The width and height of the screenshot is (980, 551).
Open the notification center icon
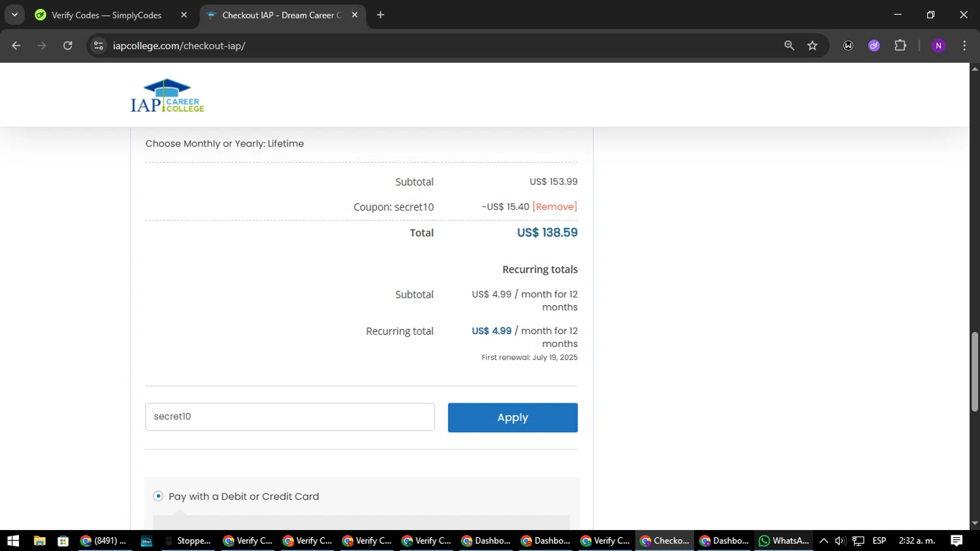tap(956, 541)
